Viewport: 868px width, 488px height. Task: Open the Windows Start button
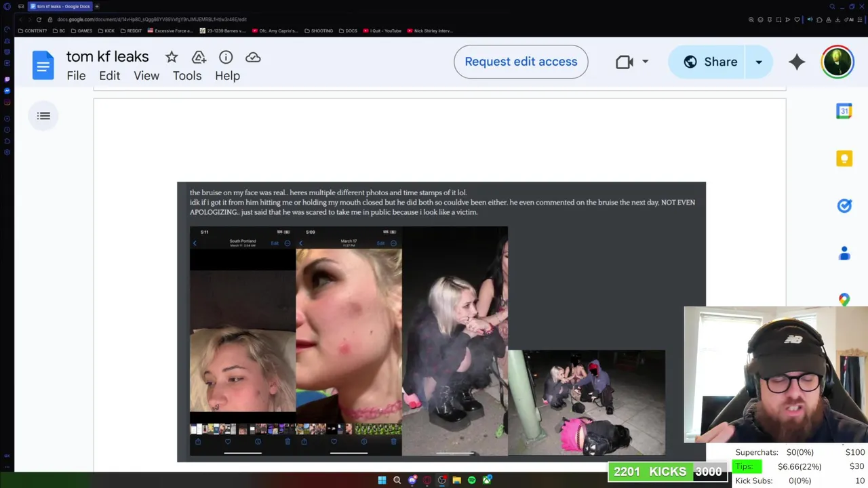click(x=382, y=480)
